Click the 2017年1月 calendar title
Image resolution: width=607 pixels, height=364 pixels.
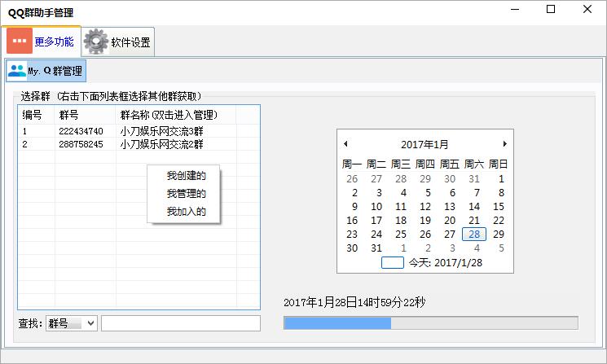coord(424,144)
